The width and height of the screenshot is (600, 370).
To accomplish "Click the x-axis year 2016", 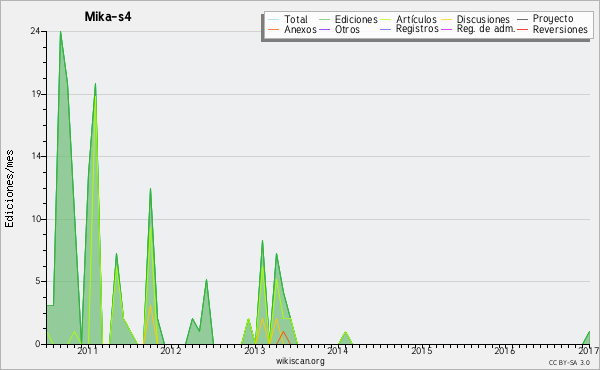I will tap(504, 350).
